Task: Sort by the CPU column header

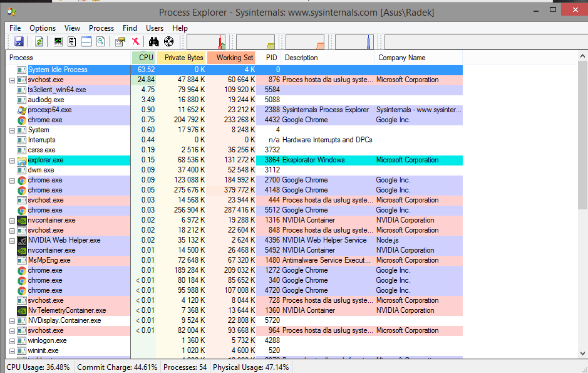Action: [x=143, y=58]
